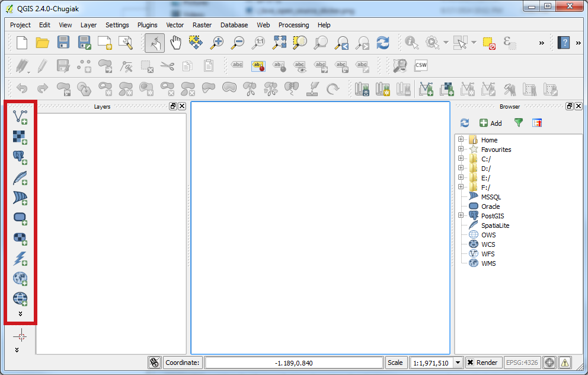
Task: Expand the hidden layer toolbar chevron
Action: [x=20, y=313]
